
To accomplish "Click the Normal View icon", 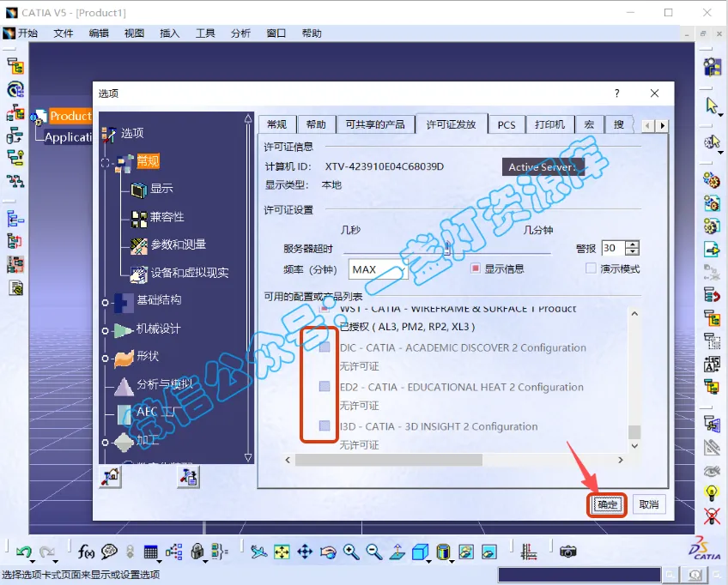I will (x=397, y=552).
